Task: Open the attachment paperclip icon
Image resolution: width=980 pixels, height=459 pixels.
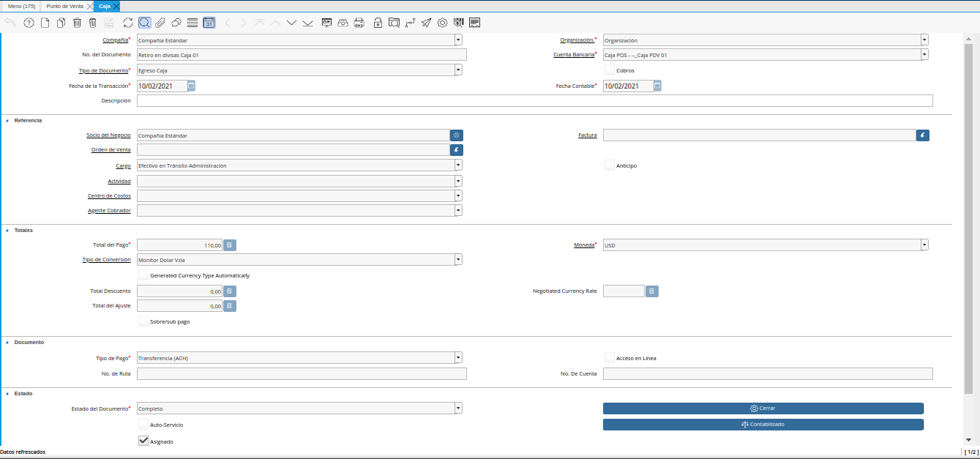Action: (160, 23)
